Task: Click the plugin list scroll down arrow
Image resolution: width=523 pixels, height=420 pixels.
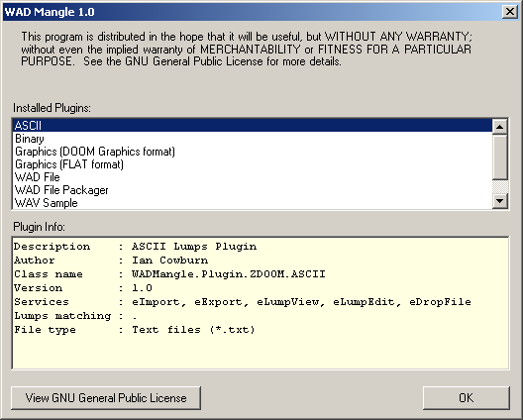Action: (500, 201)
